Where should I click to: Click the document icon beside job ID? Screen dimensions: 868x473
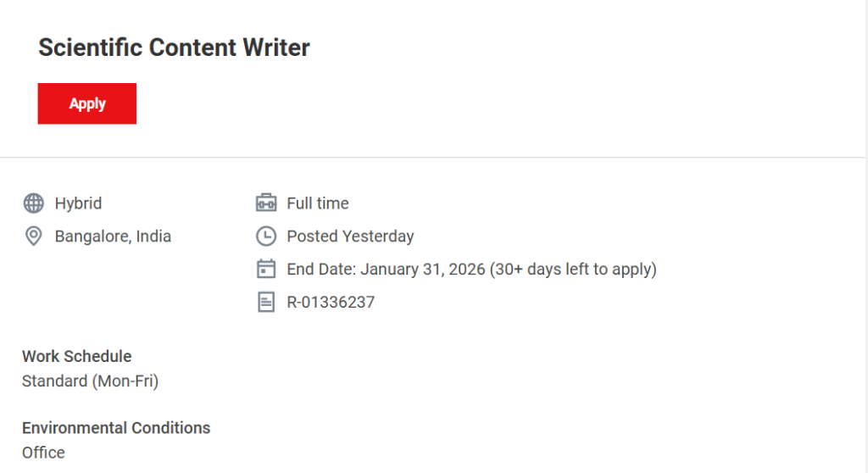pos(266,302)
